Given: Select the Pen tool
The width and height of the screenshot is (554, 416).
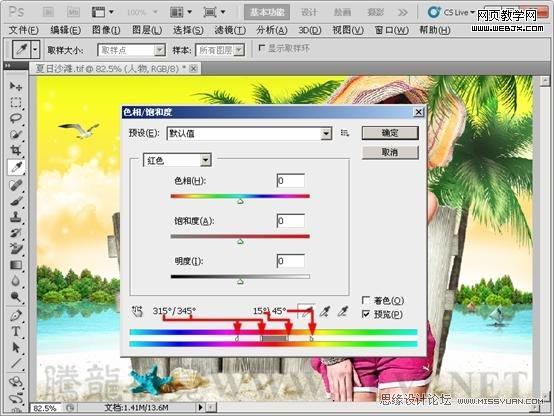Looking at the screenshot, I should pos(16,315).
